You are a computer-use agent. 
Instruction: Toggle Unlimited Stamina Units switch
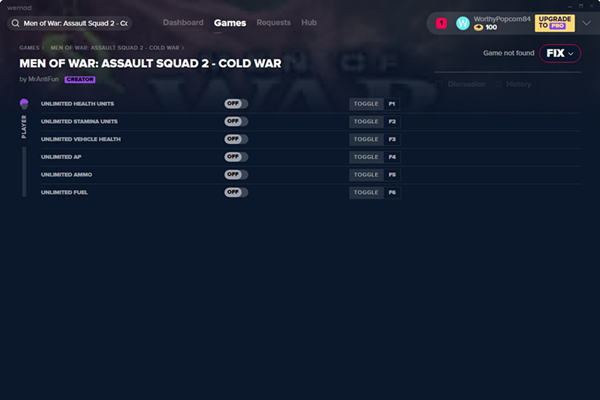[236, 121]
